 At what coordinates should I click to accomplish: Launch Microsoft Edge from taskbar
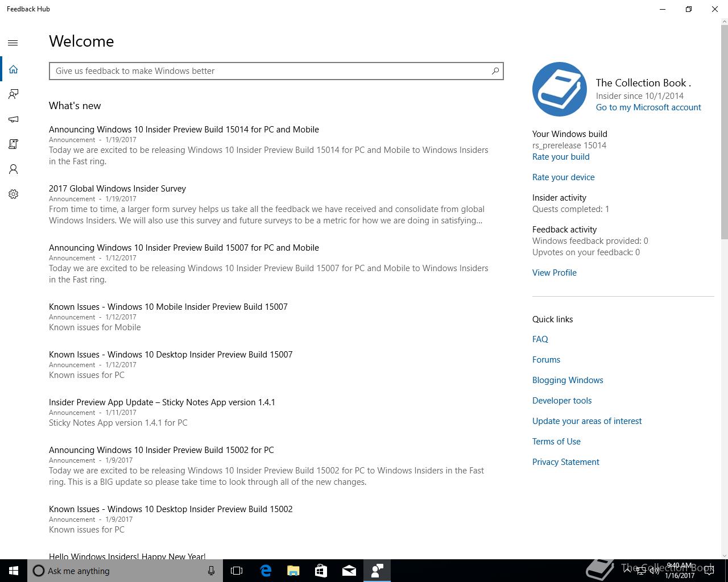[x=265, y=571]
